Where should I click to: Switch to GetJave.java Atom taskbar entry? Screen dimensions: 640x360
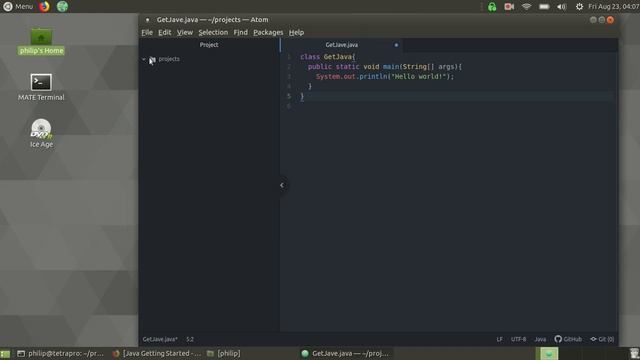click(x=345, y=353)
